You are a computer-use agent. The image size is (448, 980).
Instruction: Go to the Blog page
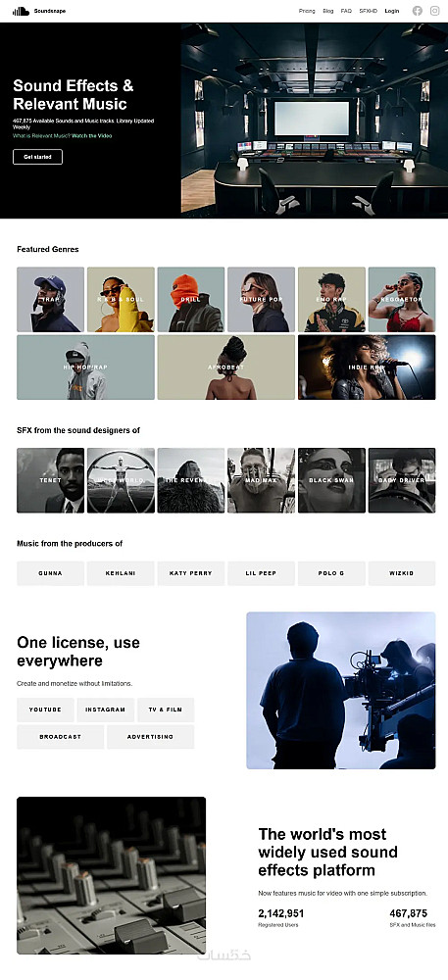click(x=328, y=11)
